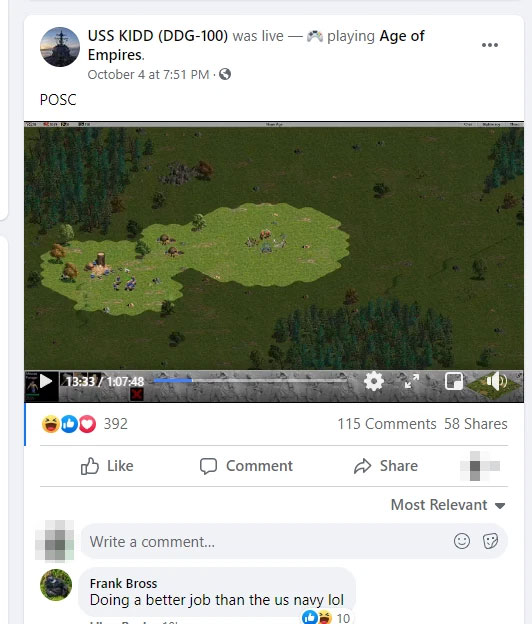The height and width of the screenshot is (624, 532).
Task: Expand video to fullscreen
Action: pos(412,381)
